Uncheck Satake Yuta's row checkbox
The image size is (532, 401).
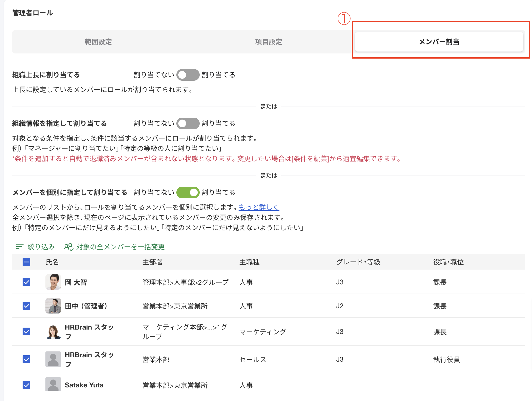pos(26,385)
